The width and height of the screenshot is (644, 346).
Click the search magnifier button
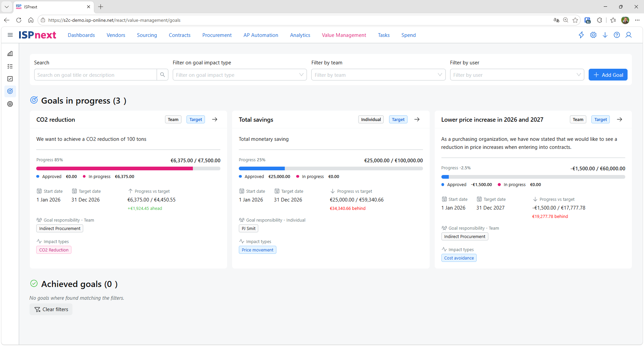pos(162,75)
